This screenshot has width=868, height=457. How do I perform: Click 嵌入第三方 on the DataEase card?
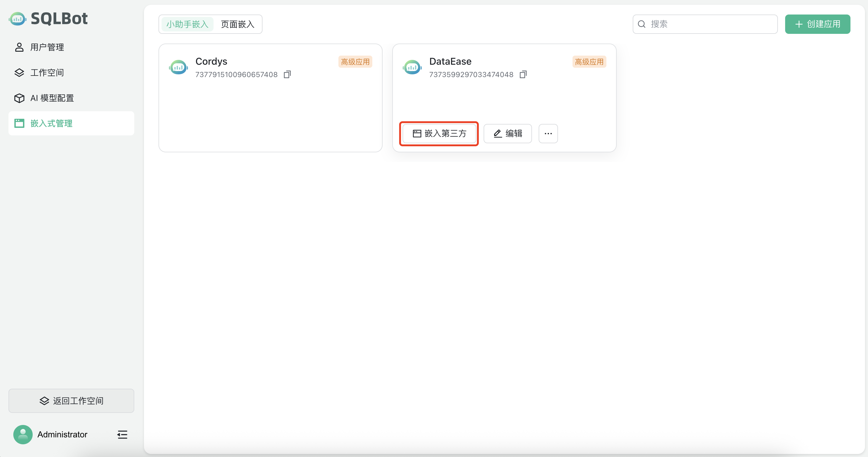pyautogui.click(x=439, y=133)
